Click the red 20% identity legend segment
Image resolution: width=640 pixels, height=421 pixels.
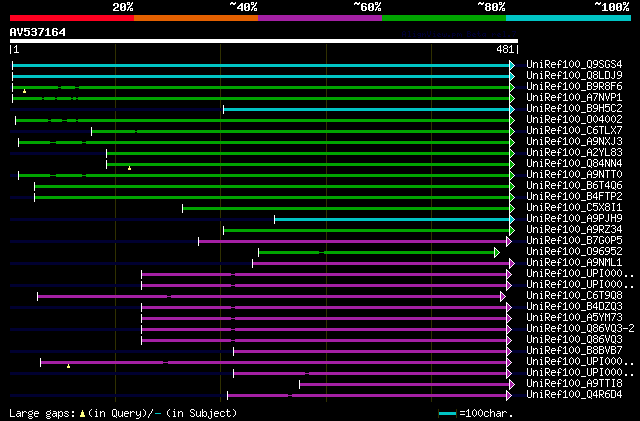[x=72, y=18]
